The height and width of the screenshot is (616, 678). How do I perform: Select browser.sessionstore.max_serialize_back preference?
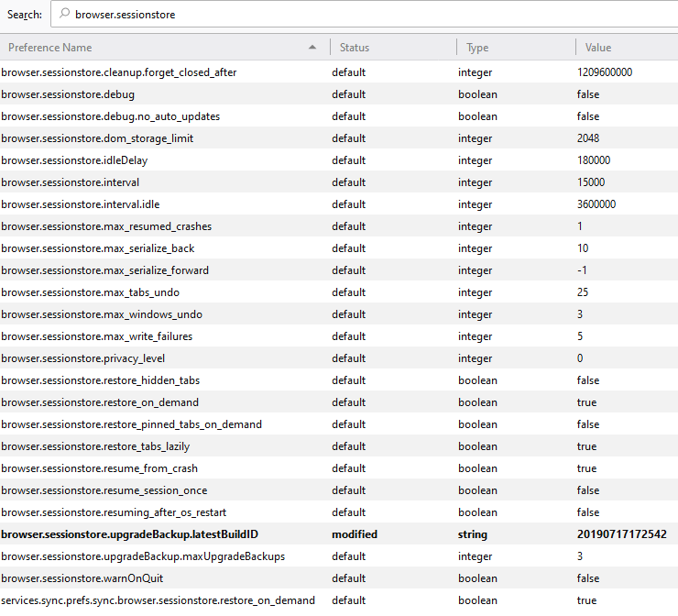coord(98,248)
